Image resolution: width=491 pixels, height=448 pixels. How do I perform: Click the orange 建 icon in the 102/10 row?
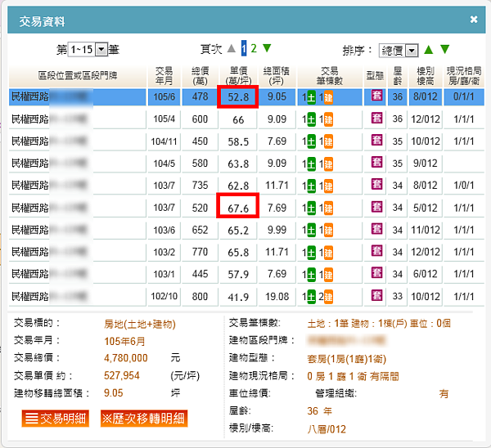328,297
